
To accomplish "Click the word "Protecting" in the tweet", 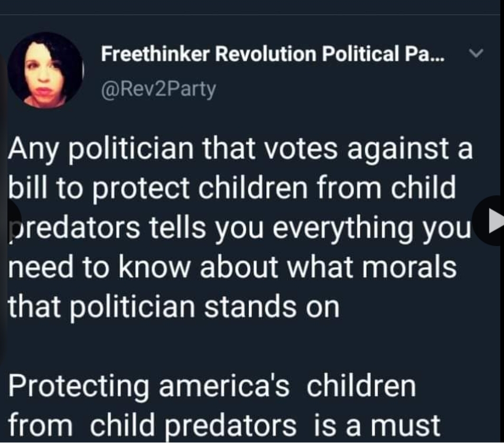I will [79, 385].
